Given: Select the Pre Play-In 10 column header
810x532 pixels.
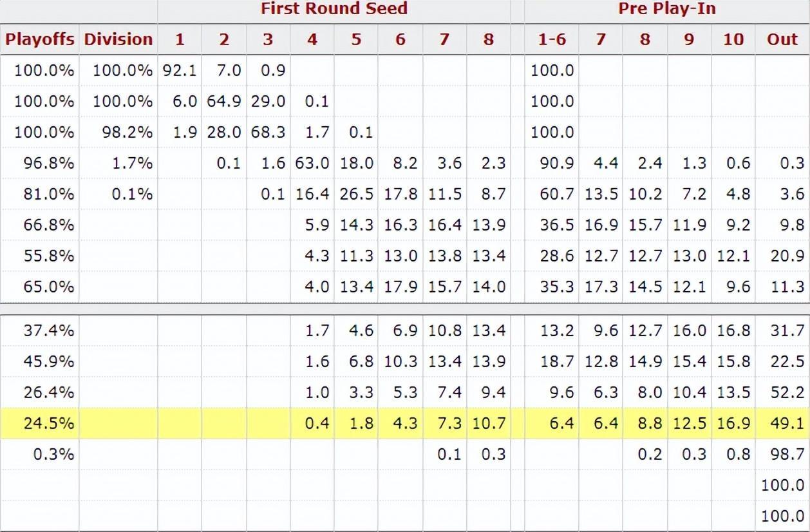Looking at the screenshot, I should (x=733, y=39).
